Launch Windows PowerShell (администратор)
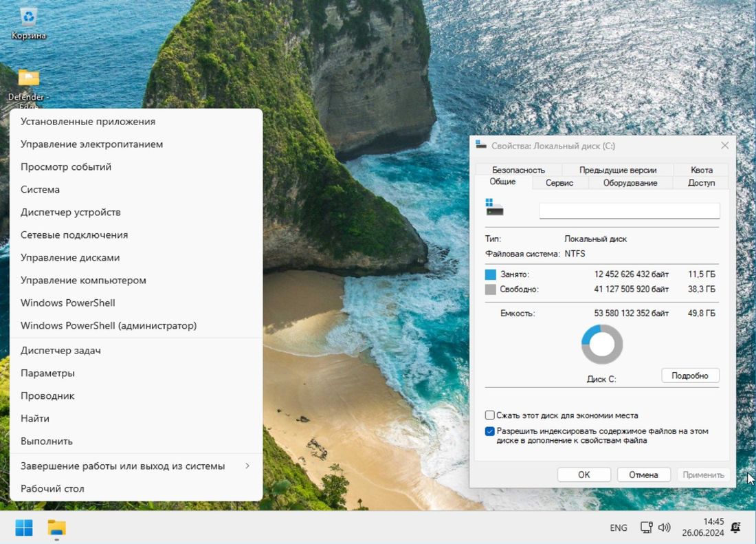Image resolution: width=756 pixels, height=544 pixels. (136, 325)
